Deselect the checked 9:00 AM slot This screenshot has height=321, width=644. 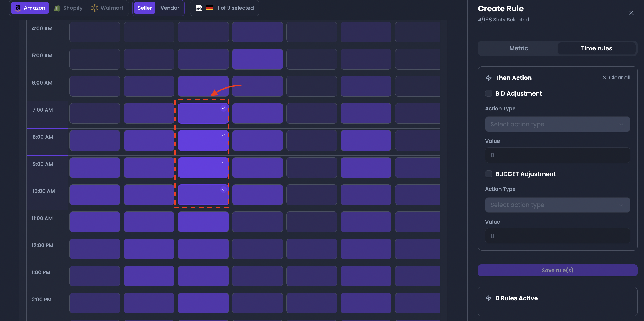pos(203,167)
